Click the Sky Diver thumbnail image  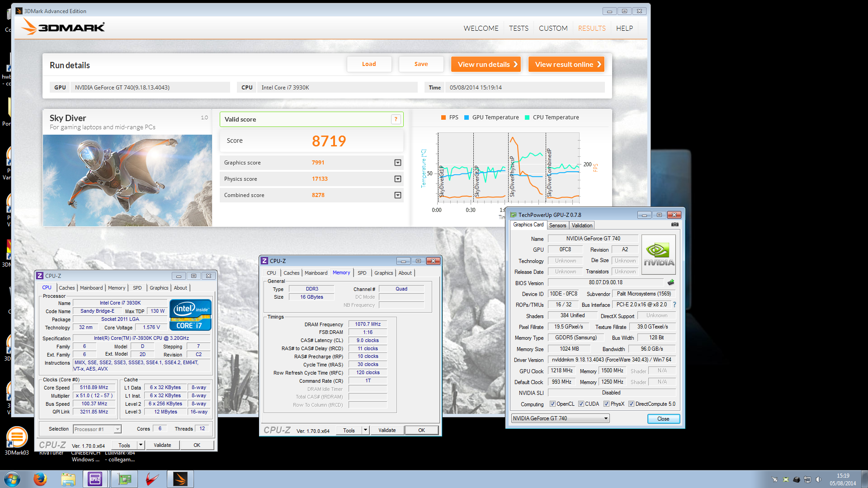[x=127, y=180]
